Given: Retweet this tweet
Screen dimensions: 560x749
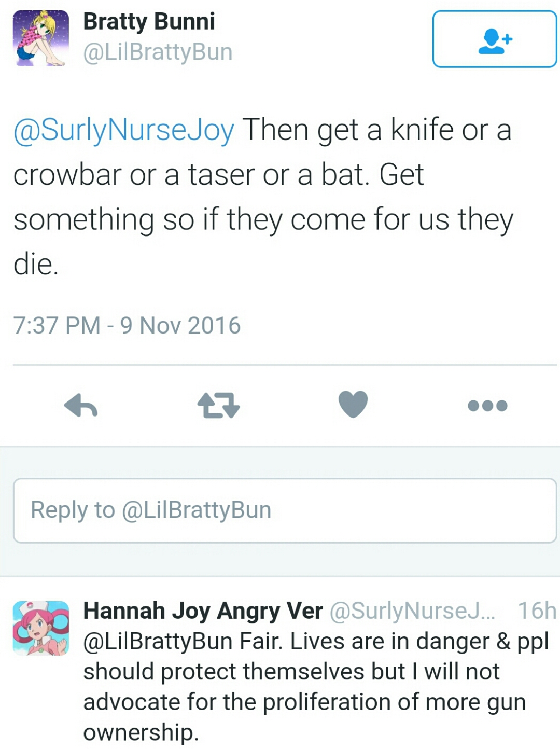Looking at the screenshot, I should tap(218, 405).
